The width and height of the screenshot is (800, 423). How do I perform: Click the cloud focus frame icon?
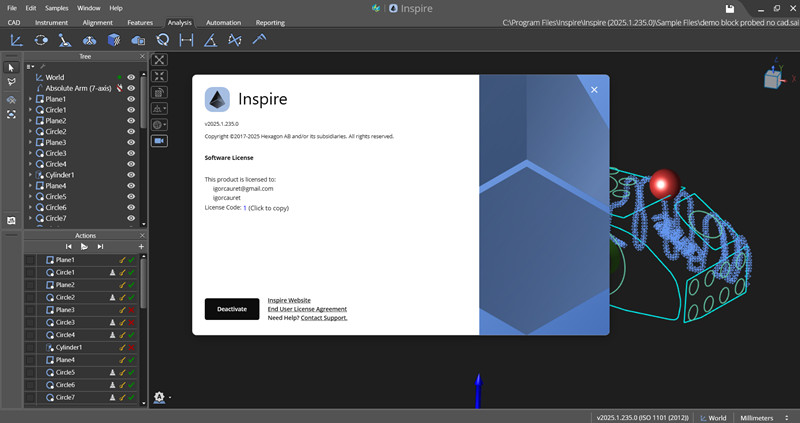pyautogui.click(x=11, y=114)
